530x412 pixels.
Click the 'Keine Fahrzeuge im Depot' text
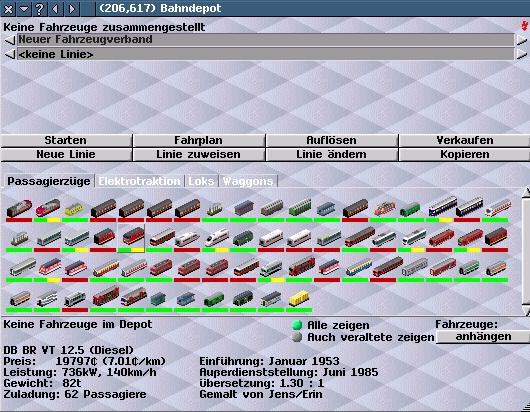[x=78, y=324]
